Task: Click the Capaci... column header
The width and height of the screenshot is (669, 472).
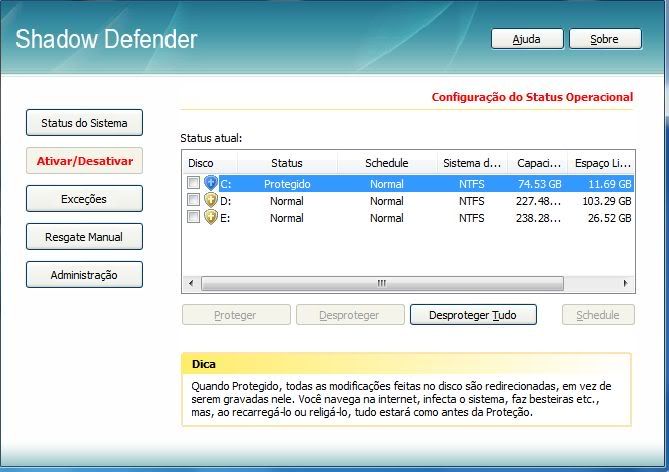Action: [538, 163]
